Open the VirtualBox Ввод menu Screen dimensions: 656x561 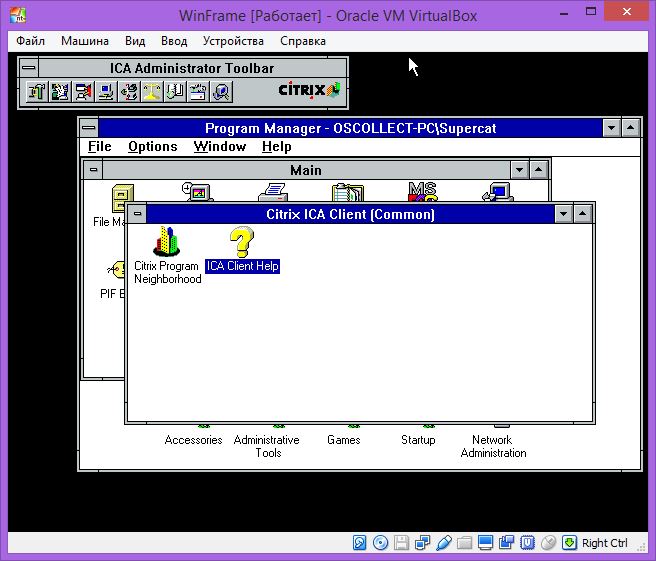click(174, 41)
